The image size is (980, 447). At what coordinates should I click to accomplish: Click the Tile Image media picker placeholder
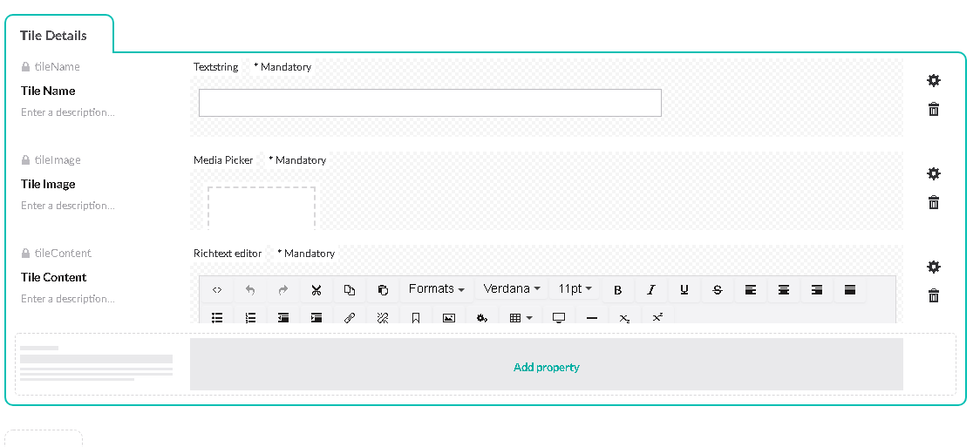tap(262, 208)
